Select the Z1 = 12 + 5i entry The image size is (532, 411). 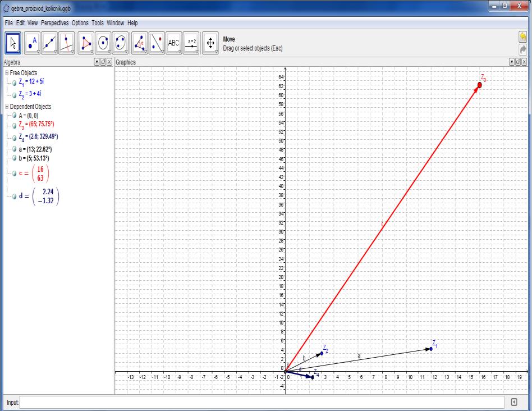[x=31, y=82]
